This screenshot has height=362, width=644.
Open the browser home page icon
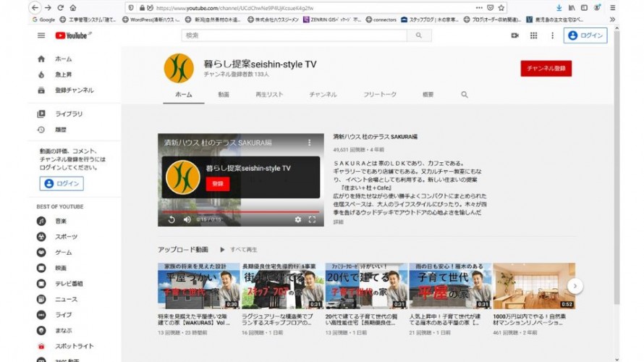[72, 7]
